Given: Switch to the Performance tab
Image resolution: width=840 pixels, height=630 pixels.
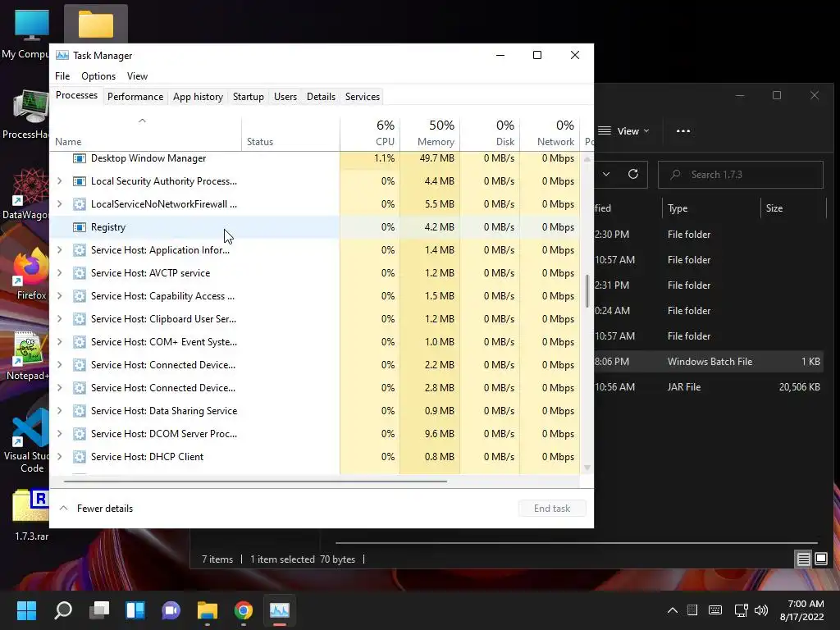Looking at the screenshot, I should point(135,97).
